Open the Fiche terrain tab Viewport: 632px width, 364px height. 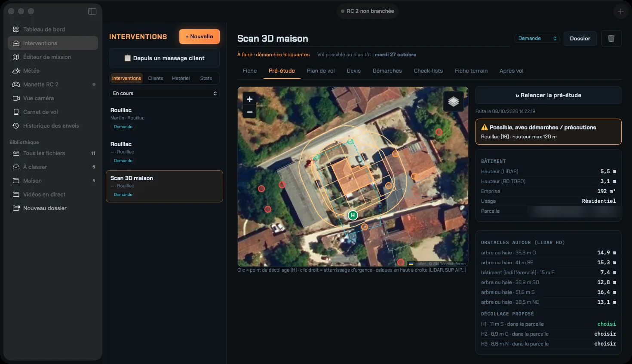point(471,71)
